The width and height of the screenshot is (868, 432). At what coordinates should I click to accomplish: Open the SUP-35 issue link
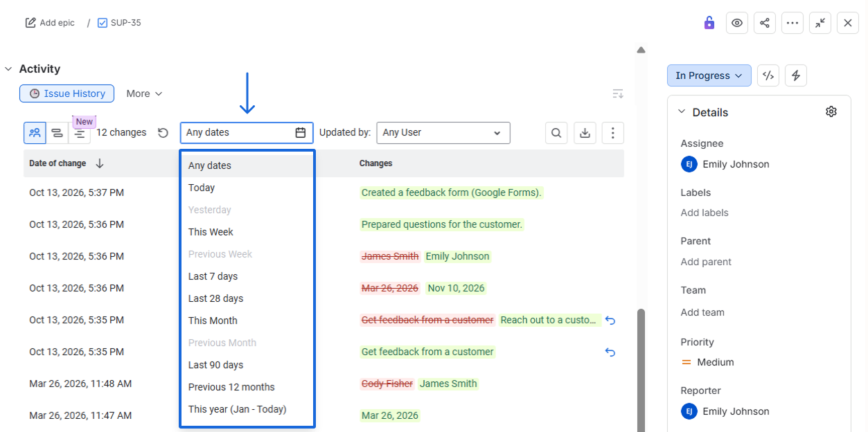[x=120, y=23]
